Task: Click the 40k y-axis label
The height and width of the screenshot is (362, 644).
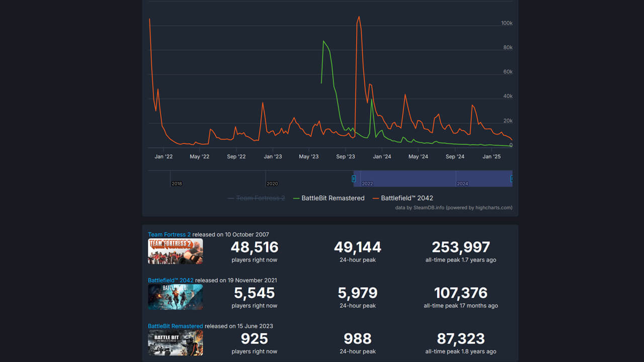Action: pos(508,96)
